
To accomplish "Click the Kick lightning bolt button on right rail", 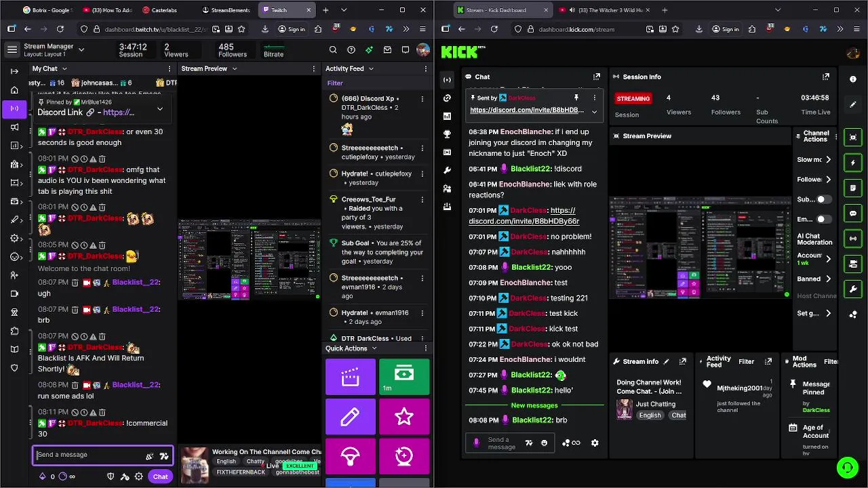I will coord(853,163).
